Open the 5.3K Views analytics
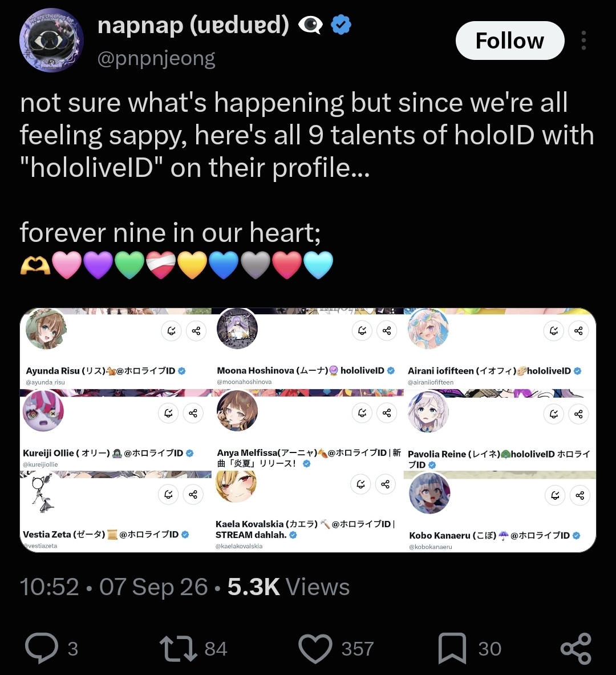 [x=289, y=587]
